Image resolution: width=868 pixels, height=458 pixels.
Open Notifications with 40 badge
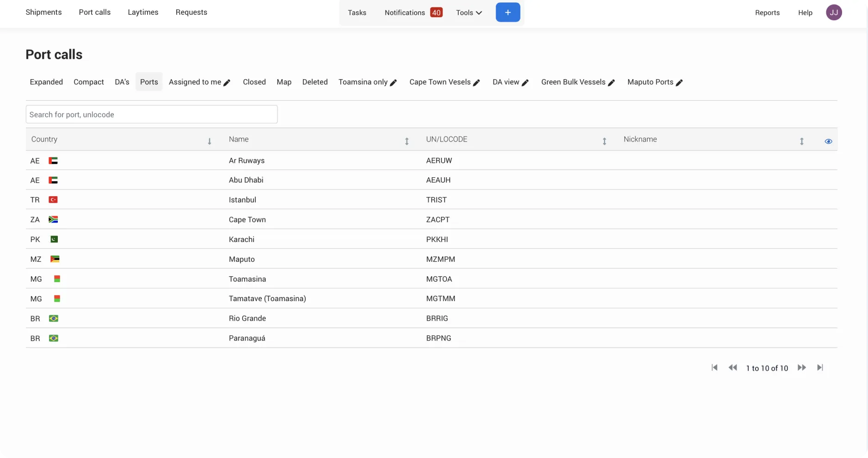tap(413, 13)
